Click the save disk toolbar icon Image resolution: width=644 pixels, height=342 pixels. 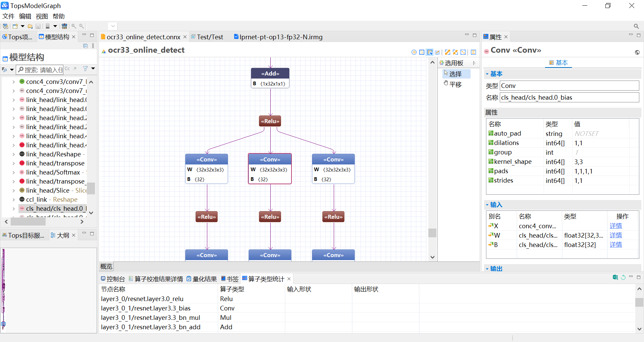38,26
